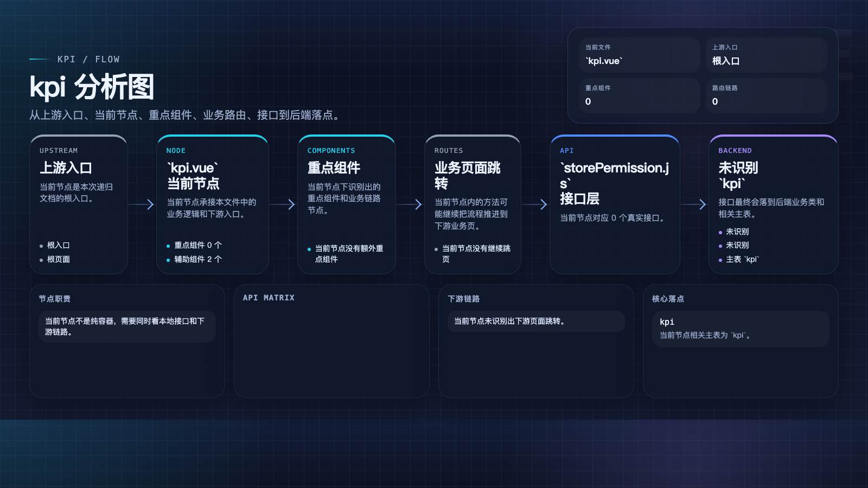Viewport: 868px width, 488px height.
Task: Click the '当前节点不是纯容器…' description box
Action: tap(127, 326)
